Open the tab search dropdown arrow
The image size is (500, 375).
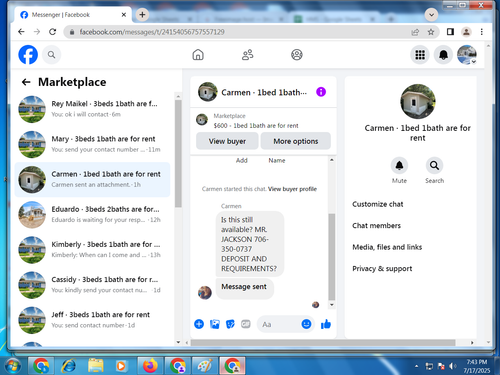[x=431, y=15]
